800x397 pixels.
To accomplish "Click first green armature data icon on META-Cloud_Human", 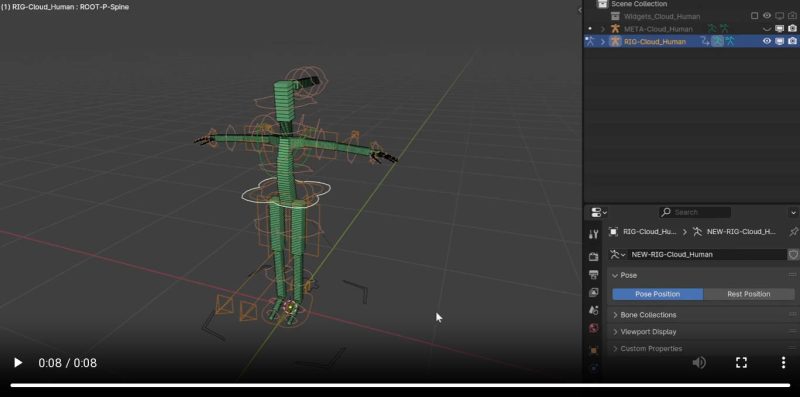I will pyautogui.click(x=712, y=29).
